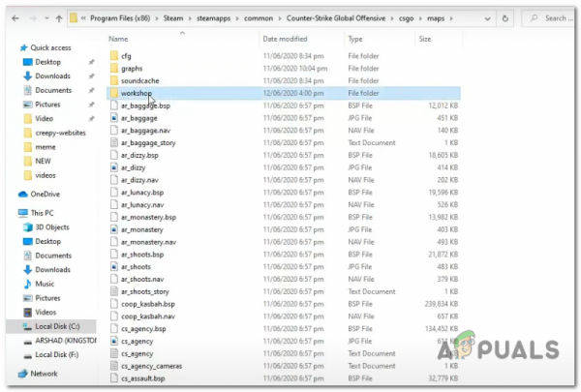Select file cs_agency.bsp
The height and width of the screenshot is (392, 581).
(x=143, y=329)
